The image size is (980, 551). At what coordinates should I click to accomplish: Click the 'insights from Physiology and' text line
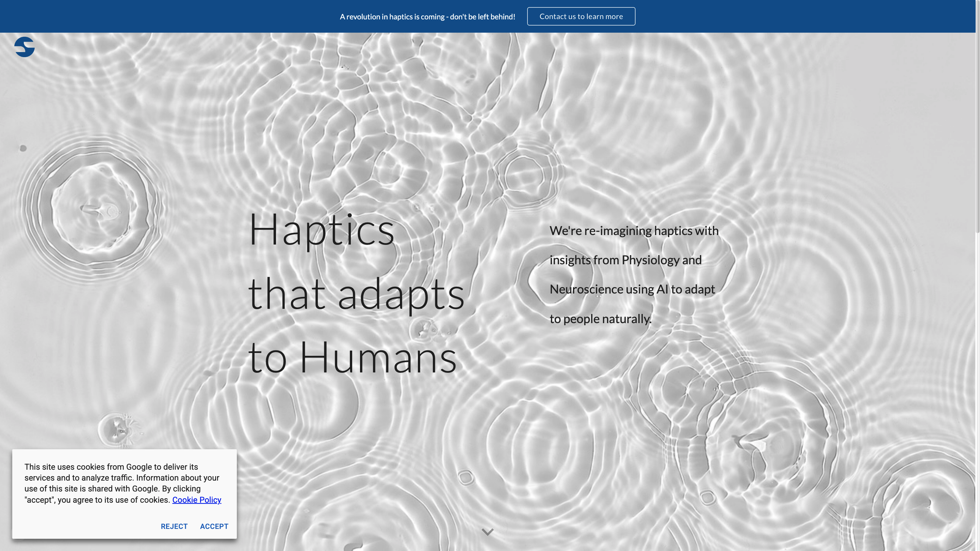(625, 260)
